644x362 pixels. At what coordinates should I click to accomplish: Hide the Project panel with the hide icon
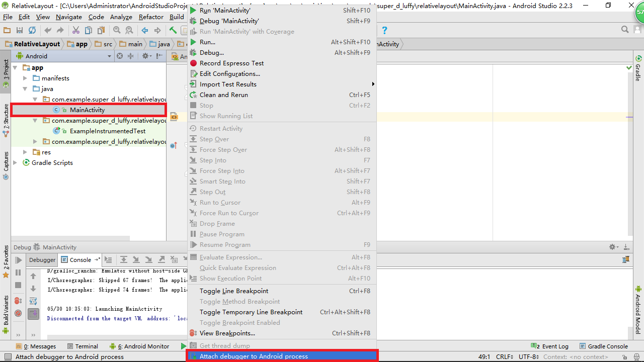[x=159, y=56]
